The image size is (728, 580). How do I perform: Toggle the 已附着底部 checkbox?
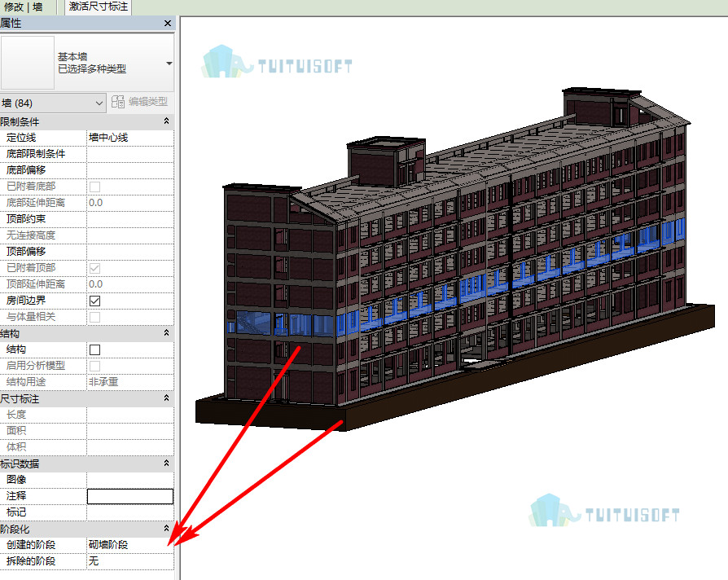click(x=94, y=187)
